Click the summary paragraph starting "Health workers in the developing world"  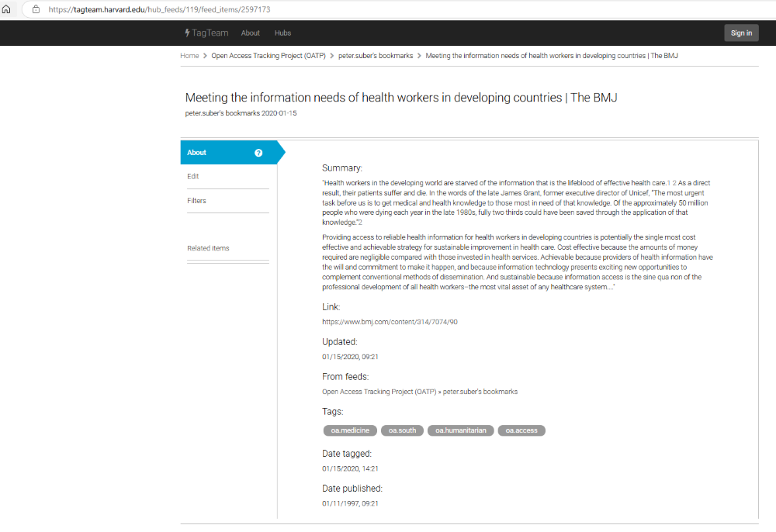tap(516, 202)
